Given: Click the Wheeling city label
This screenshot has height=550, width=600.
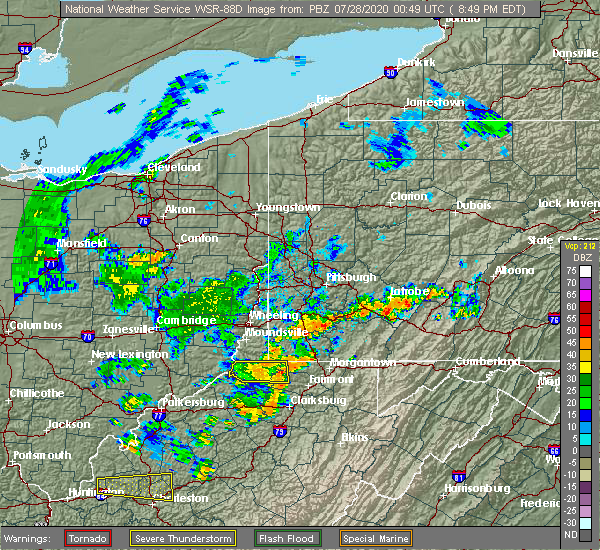Looking at the screenshot, I should 274,315.
